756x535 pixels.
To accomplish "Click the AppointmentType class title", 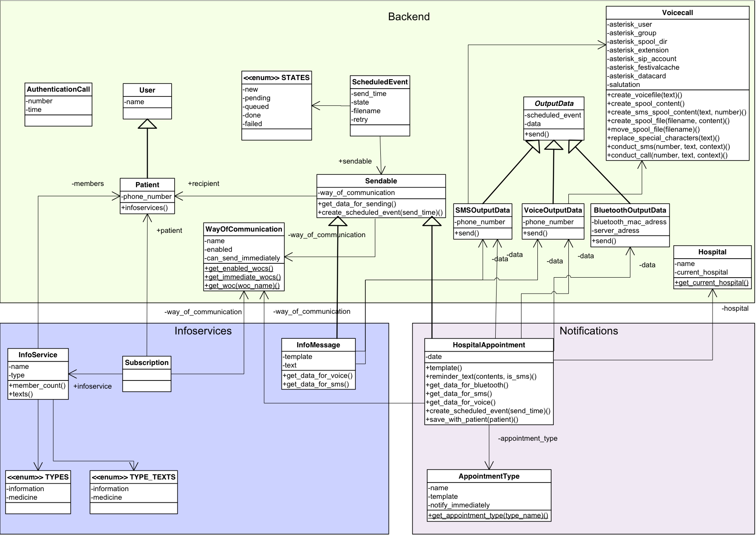I will [x=488, y=476].
